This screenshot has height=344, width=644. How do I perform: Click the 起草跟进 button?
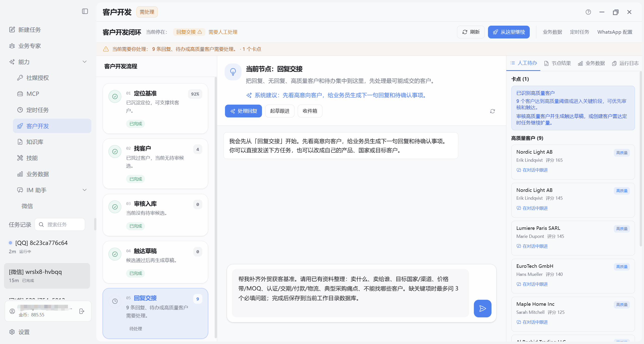click(280, 111)
